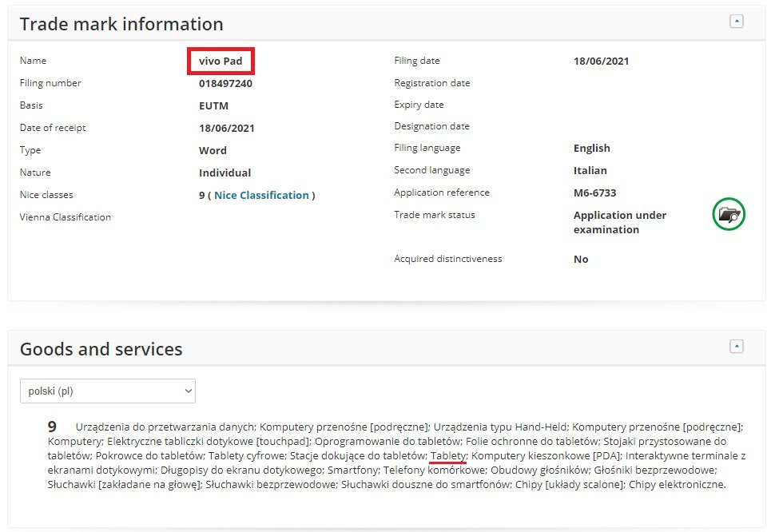
Task: Select the second language Italian
Action: click(x=590, y=170)
